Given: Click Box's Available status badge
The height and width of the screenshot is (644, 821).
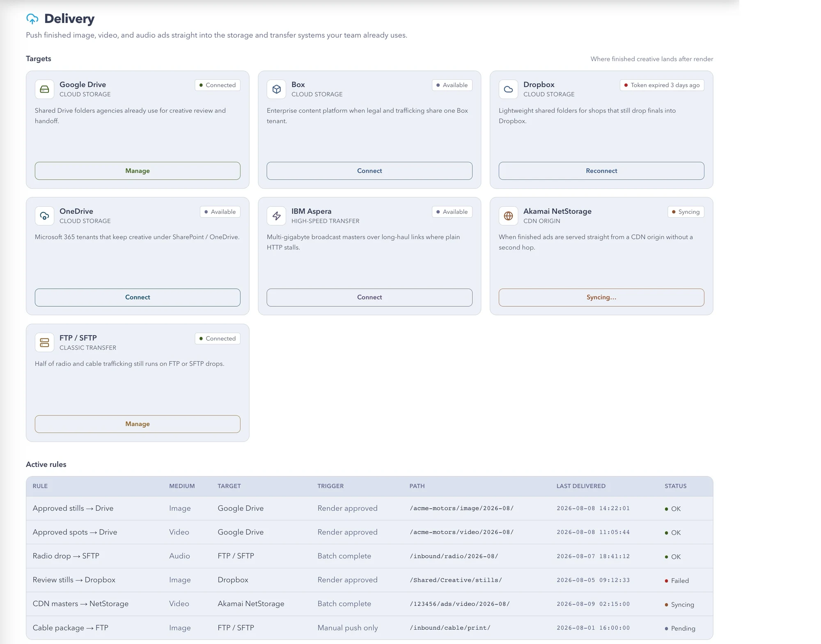Looking at the screenshot, I should click(x=452, y=85).
